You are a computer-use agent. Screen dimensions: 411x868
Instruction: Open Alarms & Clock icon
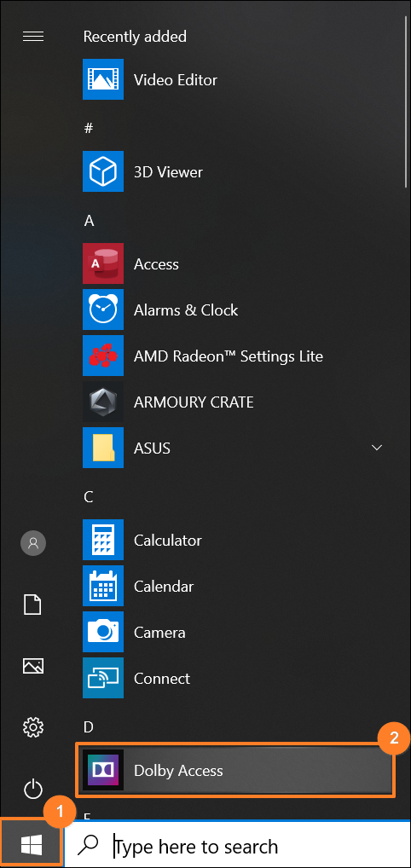[x=103, y=310]
